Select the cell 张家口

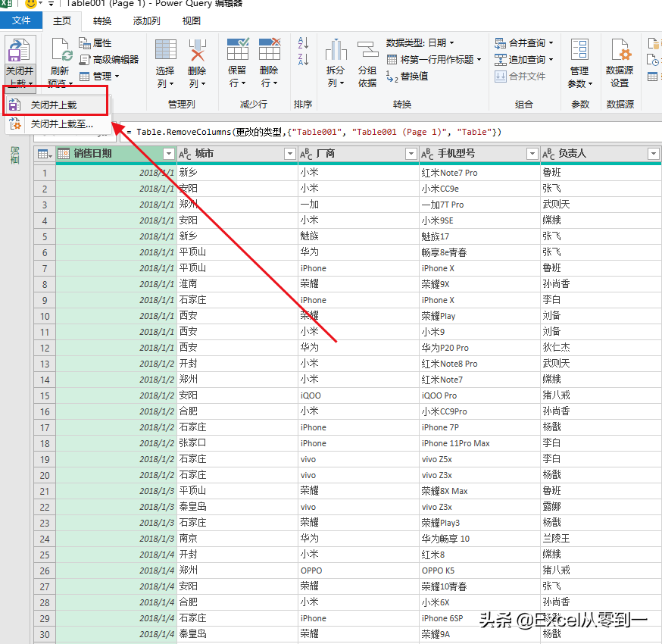tap(237, 443)
